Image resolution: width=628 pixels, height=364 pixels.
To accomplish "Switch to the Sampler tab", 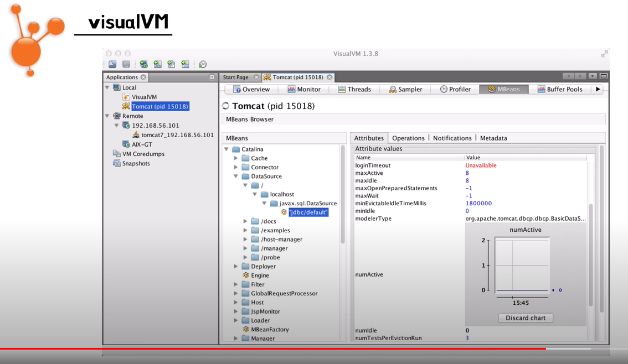I will [406, 89].
